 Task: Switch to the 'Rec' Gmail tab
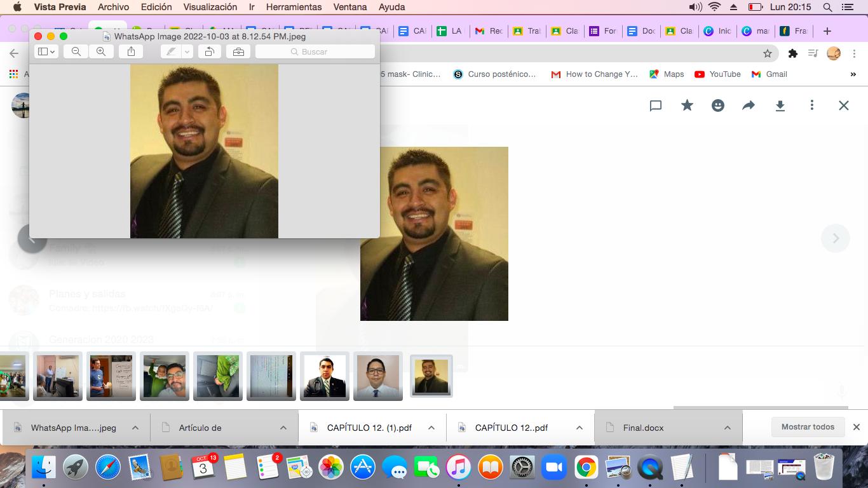(489, 31)
